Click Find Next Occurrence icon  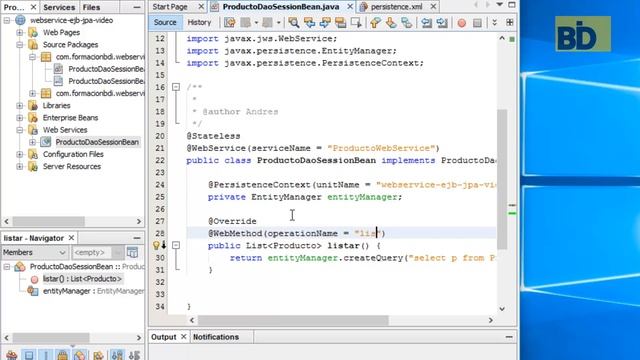(x=325, y=22)
